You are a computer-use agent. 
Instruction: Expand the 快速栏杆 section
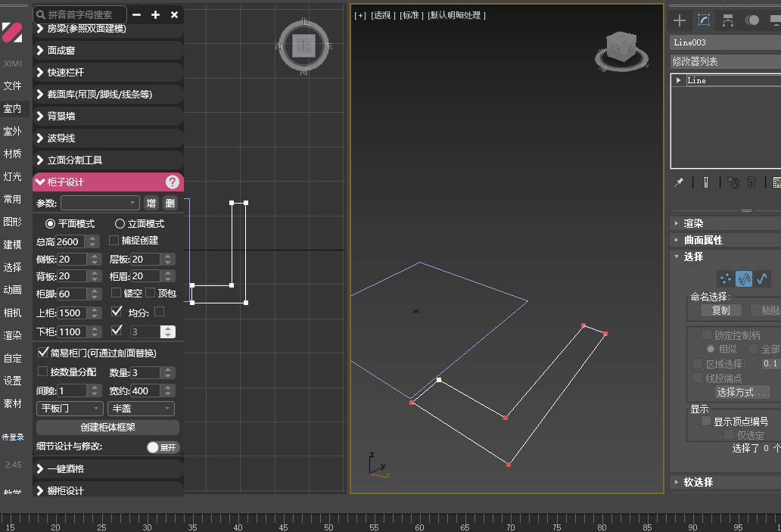tap(108, 72)
